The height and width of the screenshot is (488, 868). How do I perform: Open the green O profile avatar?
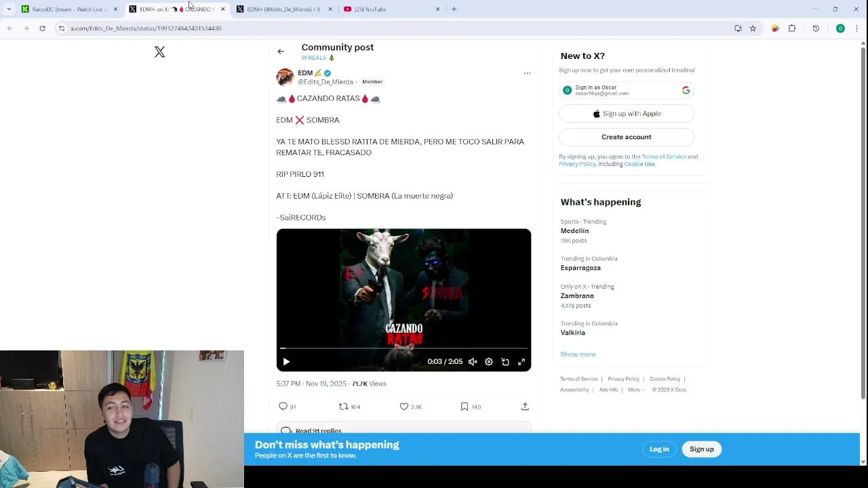[840, 28]
